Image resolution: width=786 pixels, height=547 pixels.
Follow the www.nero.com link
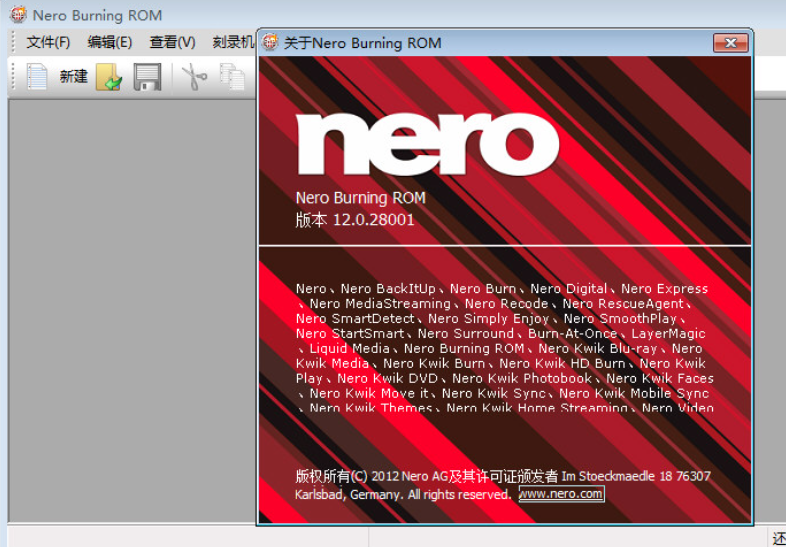[x=561, y=494]
